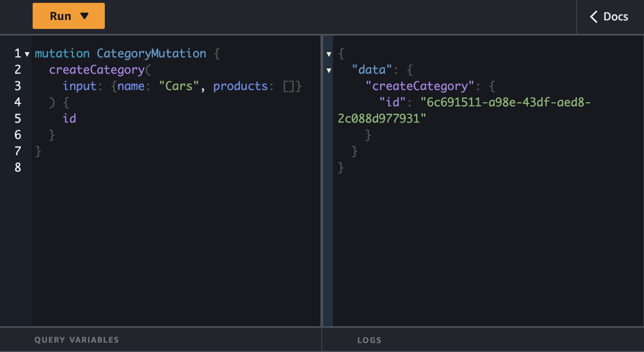
Task: Collapse the root response object arrow
Action: (329, 54)
